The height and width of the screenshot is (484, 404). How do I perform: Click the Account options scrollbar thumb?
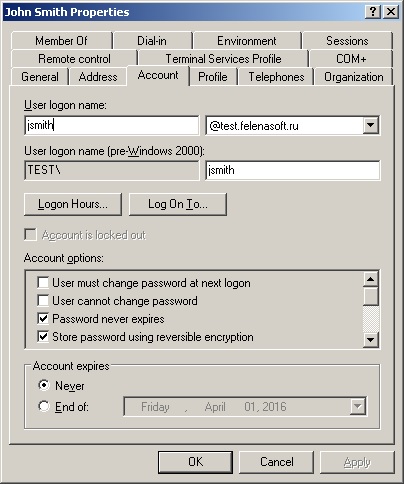coord(371,296)
